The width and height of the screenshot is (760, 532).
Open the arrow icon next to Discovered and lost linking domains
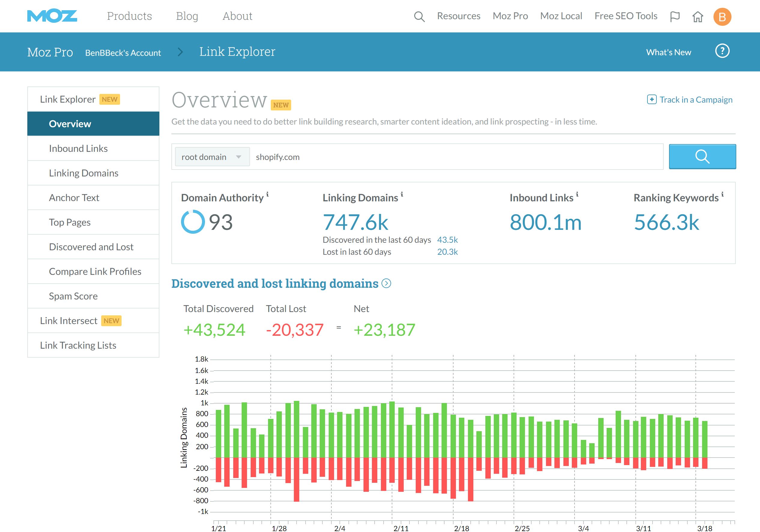pyautogui.click(x=386, y=284)
